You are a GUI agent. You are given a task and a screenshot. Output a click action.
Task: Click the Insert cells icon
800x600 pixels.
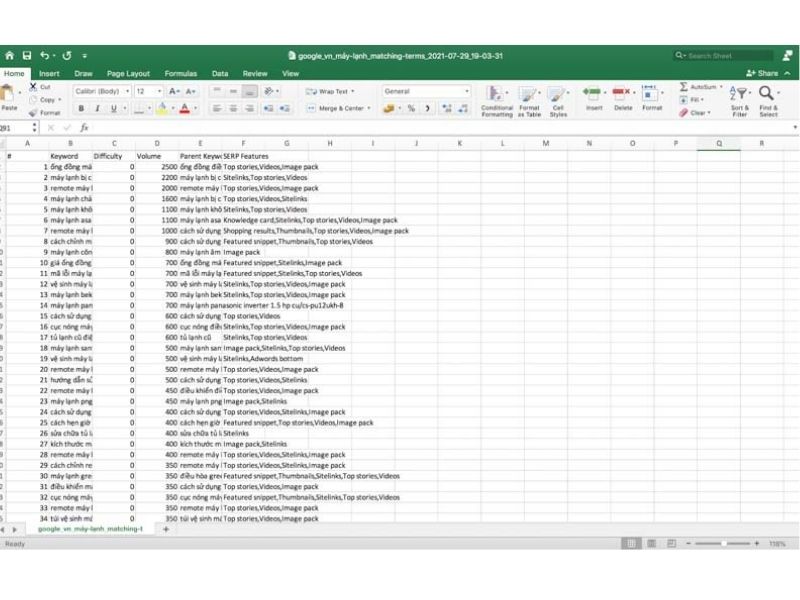point(592,92)
